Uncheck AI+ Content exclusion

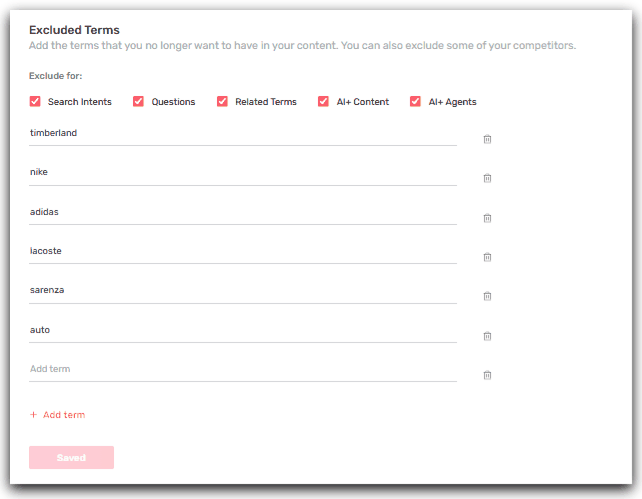coord(324,102)
